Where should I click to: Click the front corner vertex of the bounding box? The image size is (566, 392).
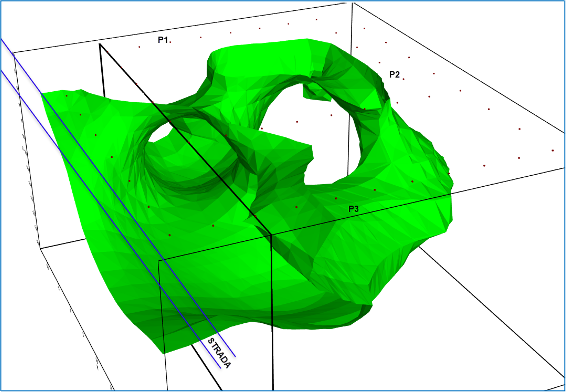(271, 235)
